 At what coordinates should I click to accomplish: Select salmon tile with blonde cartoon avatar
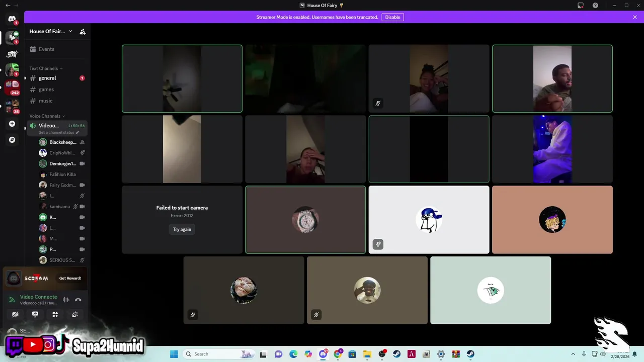pyautogui.click(x=552, y=220)
